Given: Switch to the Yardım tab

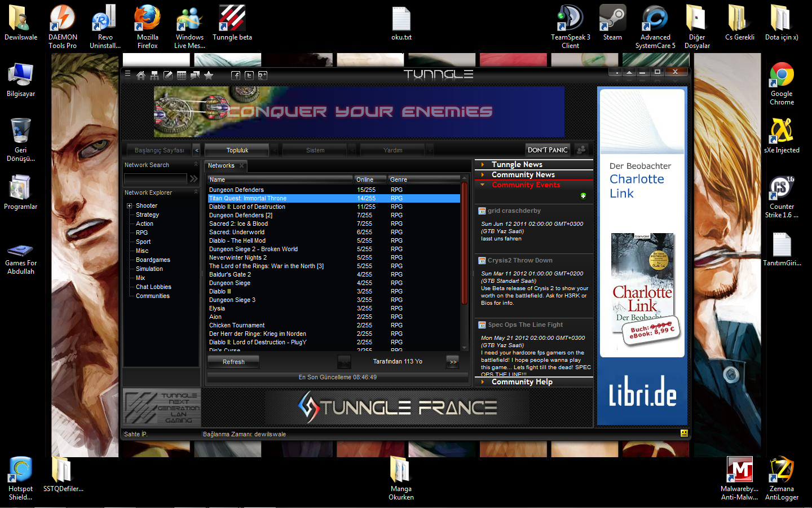Looking at the screenshot, I should (x=393, y=150).
